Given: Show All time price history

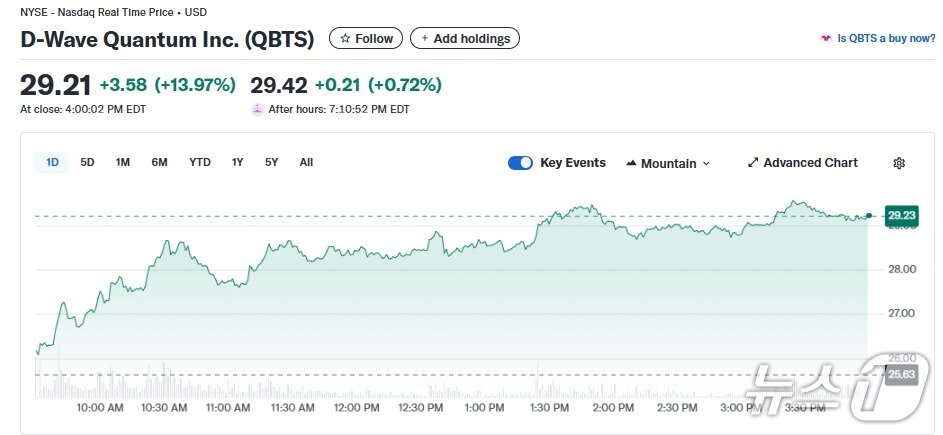Looking at the screenshot, I should pos(306,162).
